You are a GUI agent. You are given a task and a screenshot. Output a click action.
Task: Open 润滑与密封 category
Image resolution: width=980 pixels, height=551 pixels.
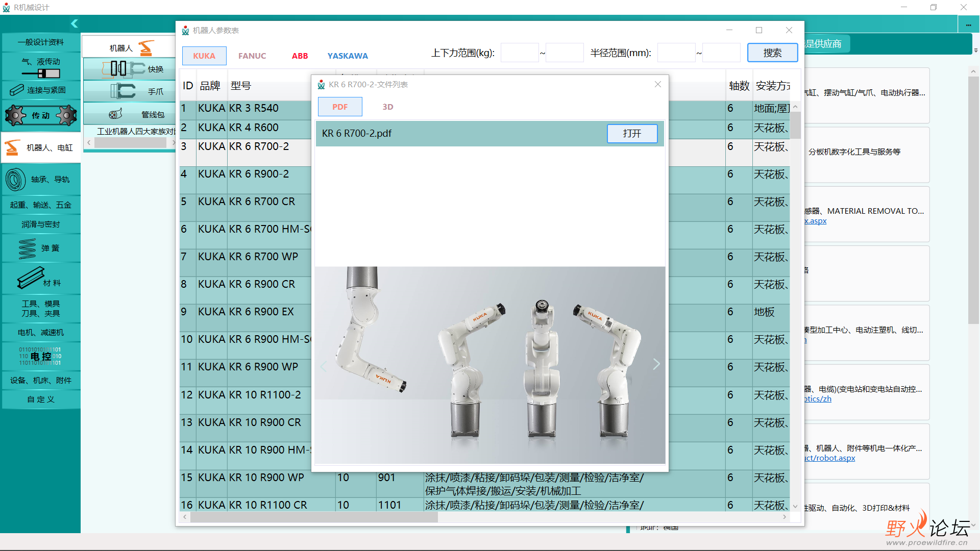coord(41,224)
